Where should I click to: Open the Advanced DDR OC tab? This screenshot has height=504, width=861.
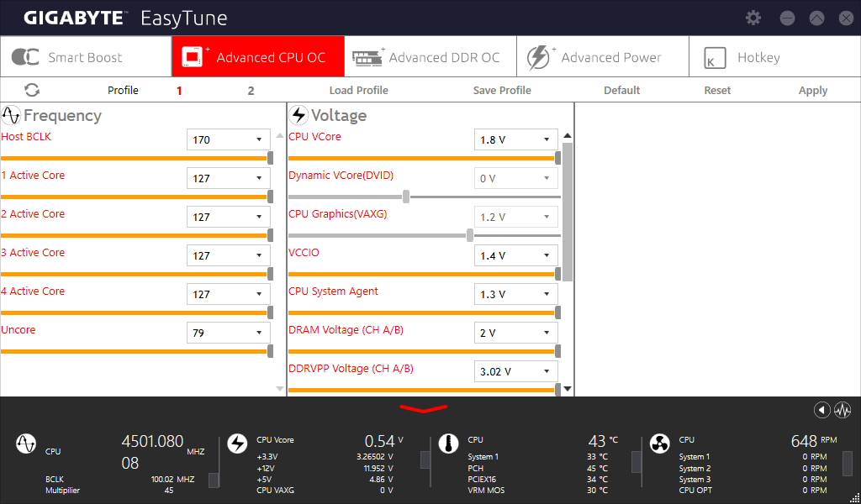430,56
